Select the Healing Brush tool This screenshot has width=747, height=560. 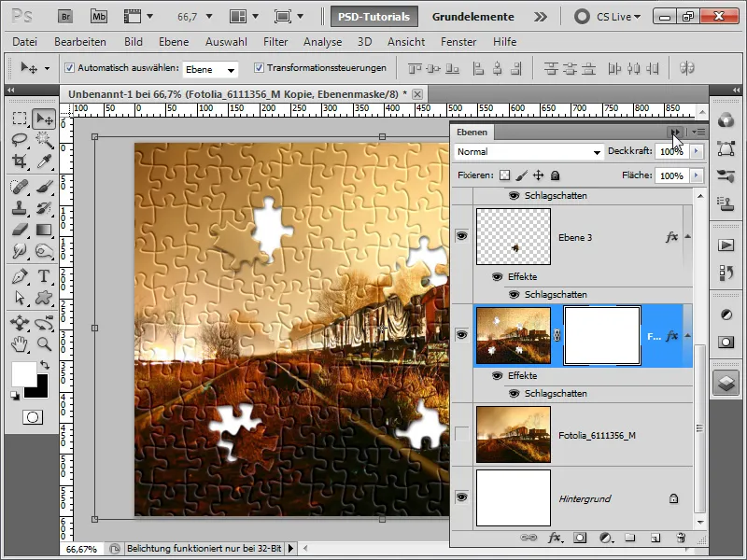click(20, 187)
